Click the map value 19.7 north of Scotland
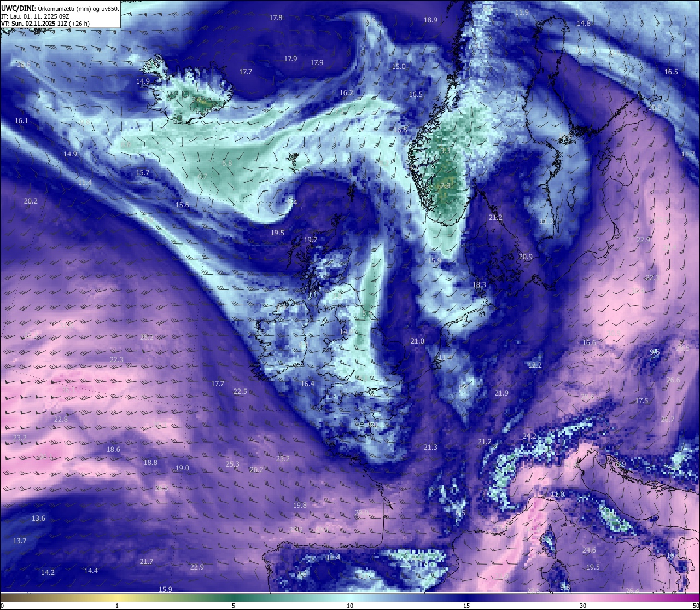Image resolution: width=700 pixels, height=610 pixels. tap(310, 240)
